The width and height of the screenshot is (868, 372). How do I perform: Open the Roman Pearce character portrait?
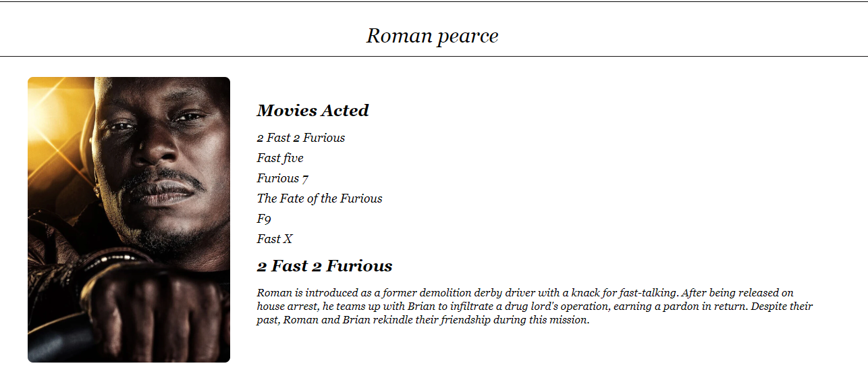(x=129, y=219)
